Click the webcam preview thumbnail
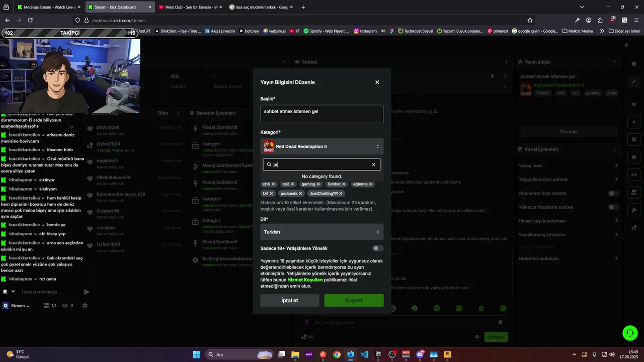644x362 pixels. point(70,75)
